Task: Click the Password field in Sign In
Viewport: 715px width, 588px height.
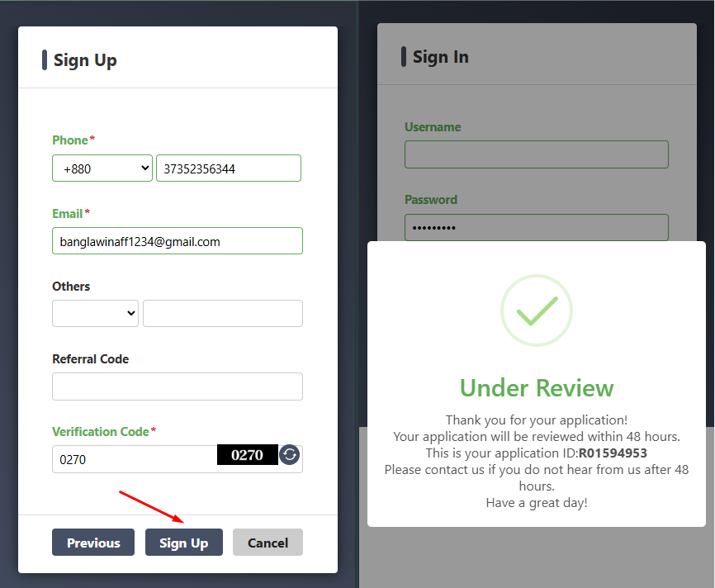Action: [x=537, y=227]
